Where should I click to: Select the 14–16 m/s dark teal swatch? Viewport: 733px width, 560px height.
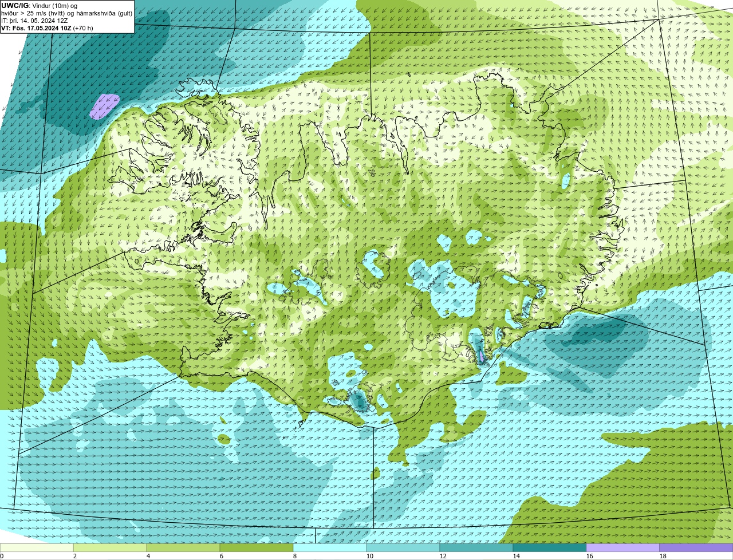pyautogui.click(x=550, y=548)
